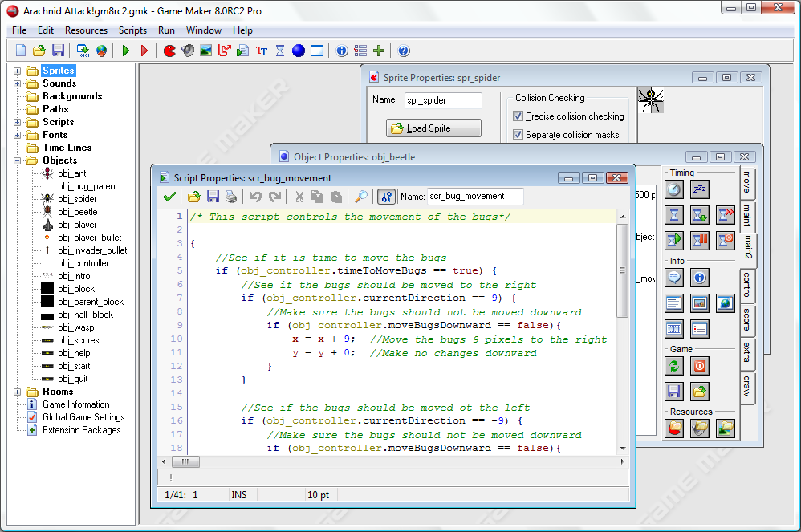This screenshot has height=532, width=801.
Task: Open find with the magnifier icon in script editor
Action: pyautogui.click(x=361, y=197)
